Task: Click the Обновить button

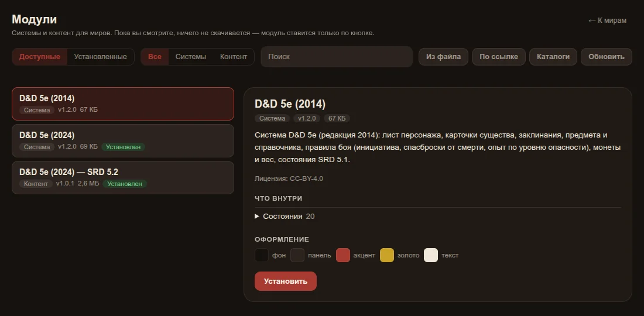Action: 606,57
